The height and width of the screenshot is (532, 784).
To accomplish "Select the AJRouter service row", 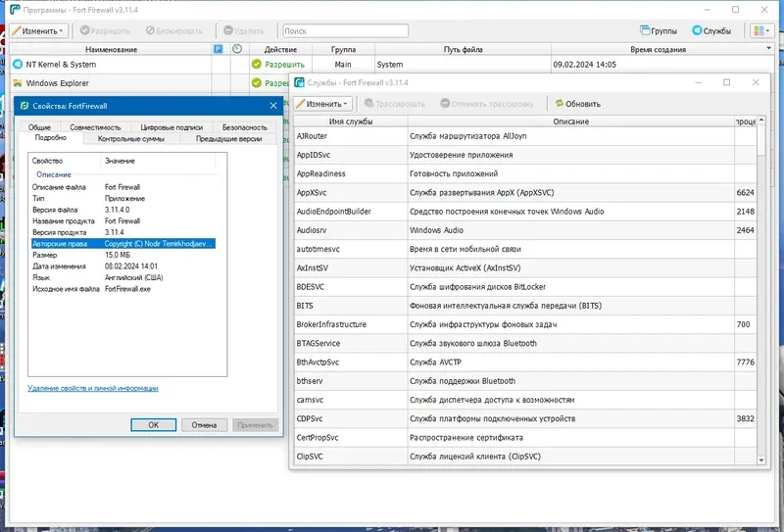I will (x=525, y=136).
